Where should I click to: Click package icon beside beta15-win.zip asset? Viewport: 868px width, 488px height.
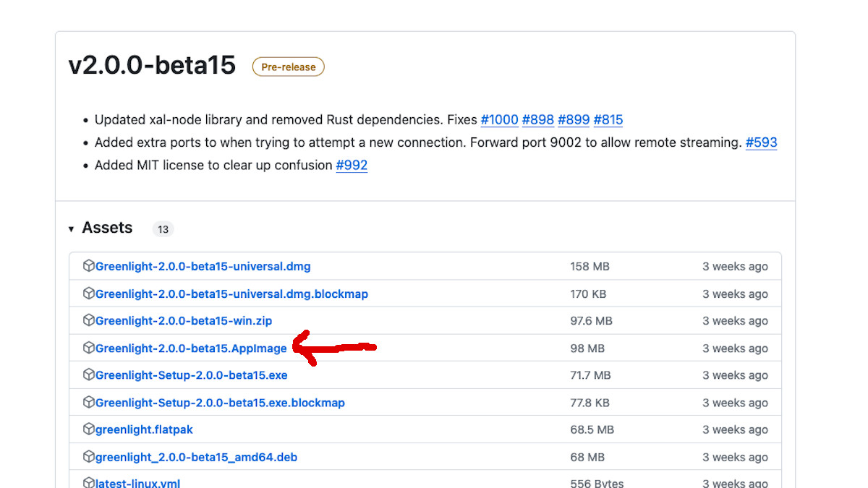click(x=89, y=320)
